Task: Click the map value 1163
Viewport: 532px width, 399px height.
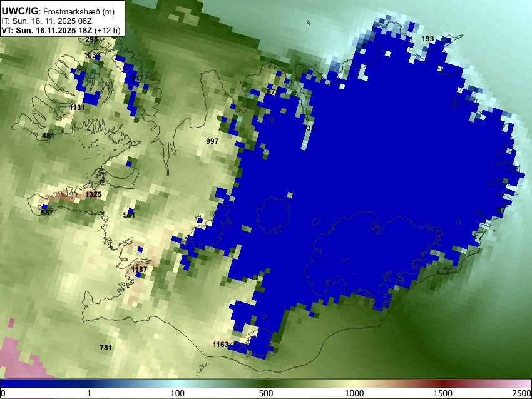Action: (x=220, y=345)
